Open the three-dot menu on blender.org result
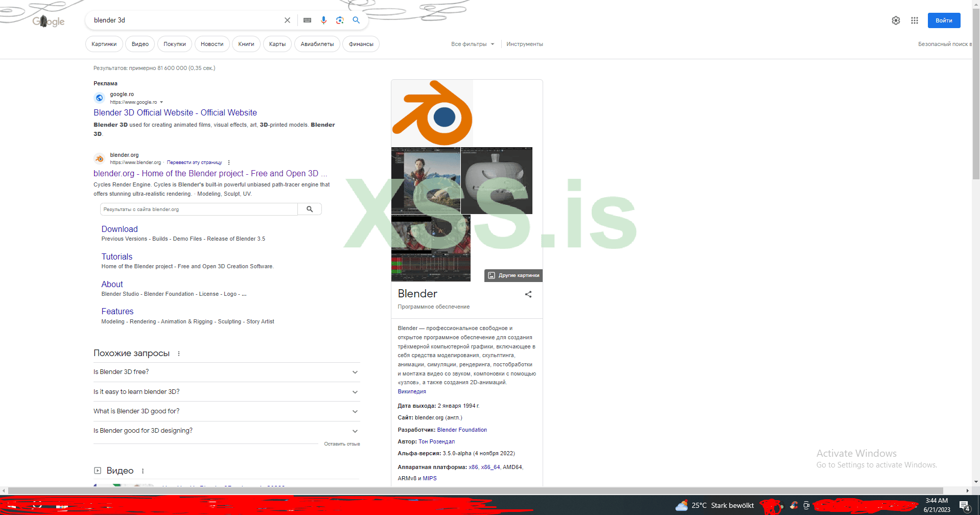 (x=229, y=162)
